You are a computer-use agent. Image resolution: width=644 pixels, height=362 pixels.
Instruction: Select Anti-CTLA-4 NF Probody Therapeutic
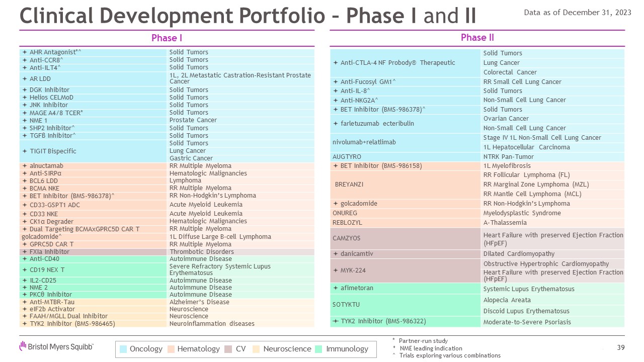pyautogui.click(x=406, y=63)
